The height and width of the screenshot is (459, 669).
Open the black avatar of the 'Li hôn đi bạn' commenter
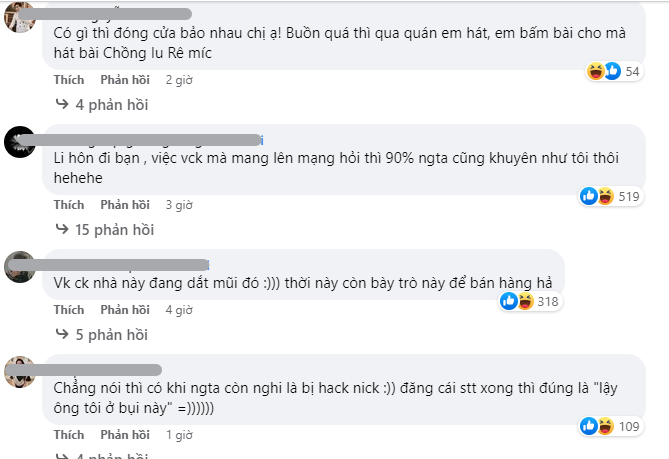[19, 142]
